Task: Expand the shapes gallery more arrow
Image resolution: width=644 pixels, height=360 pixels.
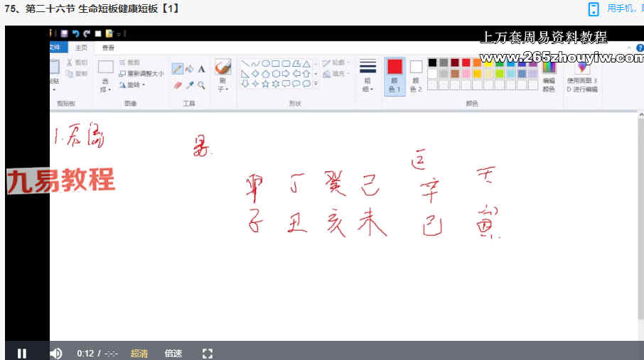Action: point(316,84)
